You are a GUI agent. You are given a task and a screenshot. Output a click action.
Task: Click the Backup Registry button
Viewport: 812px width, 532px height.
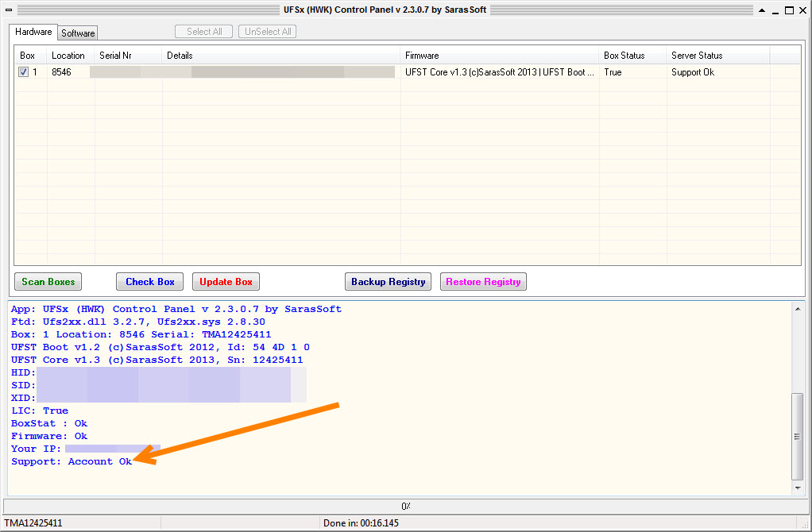pos(388,282)
